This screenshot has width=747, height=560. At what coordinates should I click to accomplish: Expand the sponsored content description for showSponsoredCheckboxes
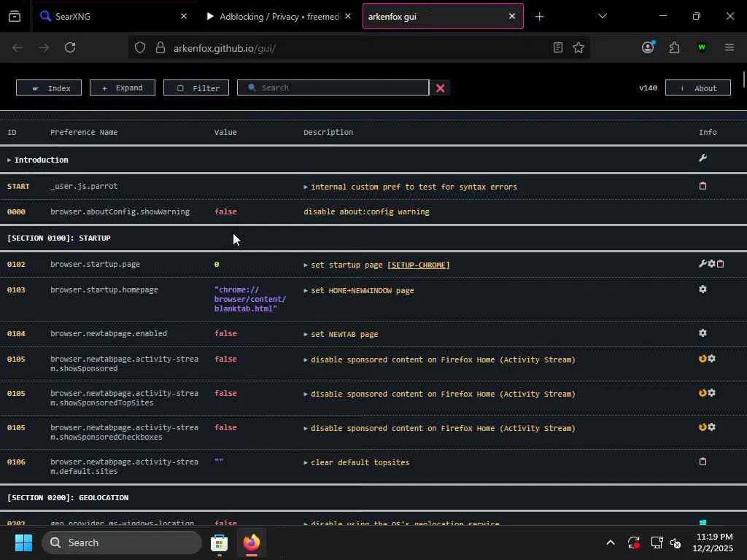pos(306,429)
